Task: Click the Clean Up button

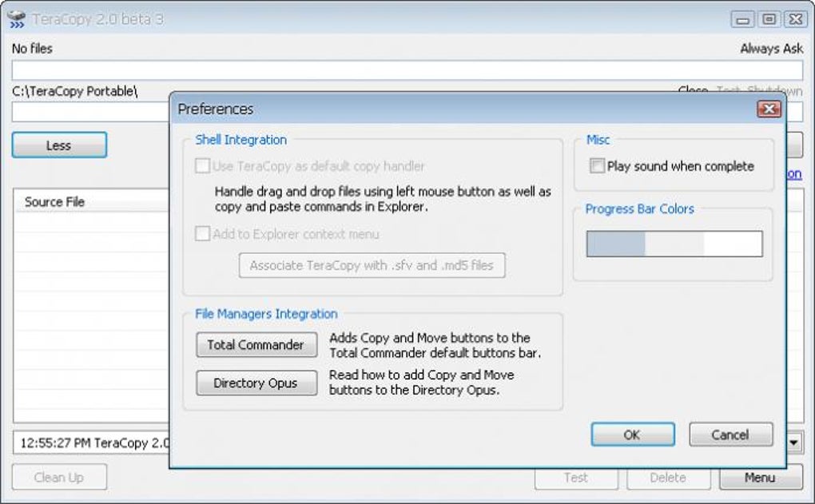Action: point(59,477)
